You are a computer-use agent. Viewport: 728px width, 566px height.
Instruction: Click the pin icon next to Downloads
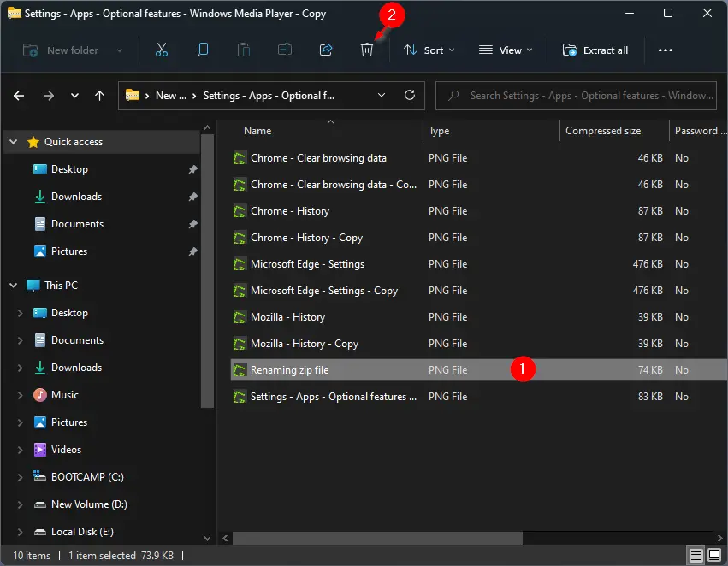pyautogui.click(x=192, y=197)
